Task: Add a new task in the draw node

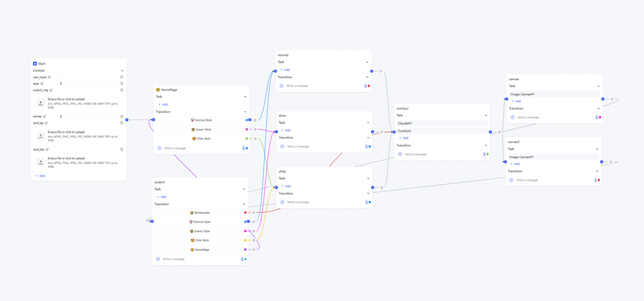Action: tap(286, 130)
